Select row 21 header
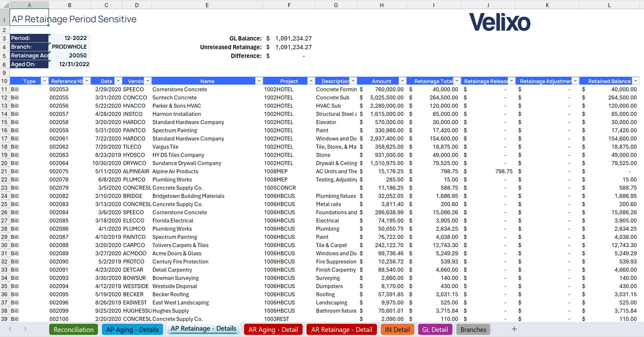The width and height of the screenshot is (644, 337). click(x=4, y=171)
